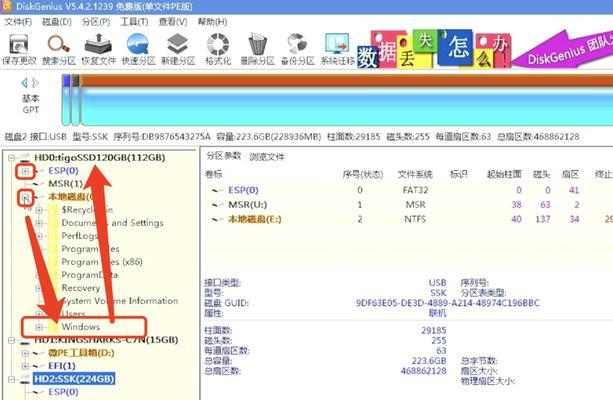Expand the 微PE工具箱(D:) node
Image resolution: width=613 pixels, height=400 pixels.
pyautogui.click(x=25, y=353)
